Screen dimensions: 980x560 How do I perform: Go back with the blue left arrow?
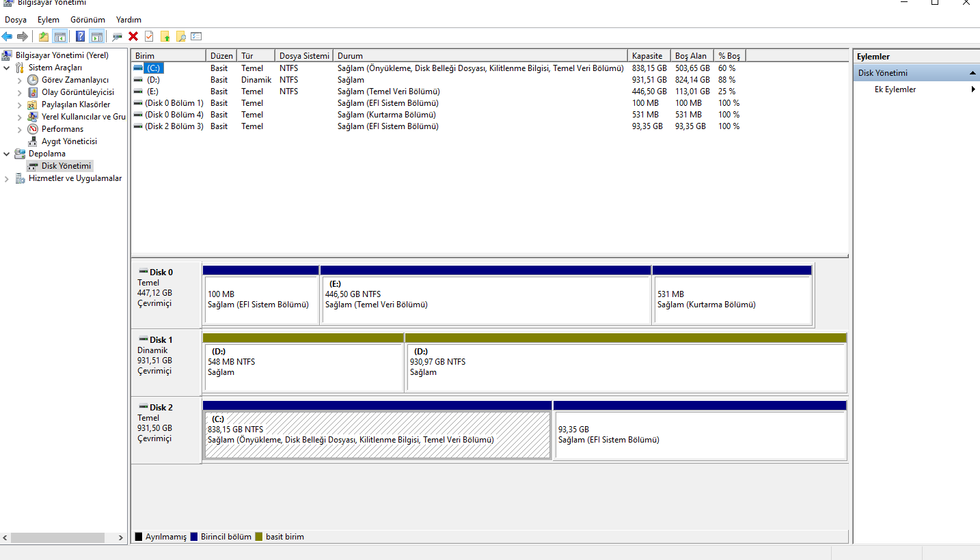coord(8,37)
